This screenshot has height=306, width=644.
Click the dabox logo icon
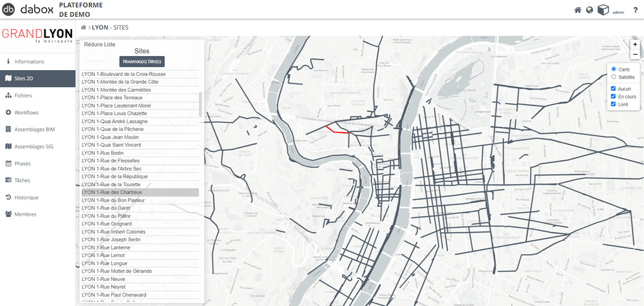tap(8, 9)
